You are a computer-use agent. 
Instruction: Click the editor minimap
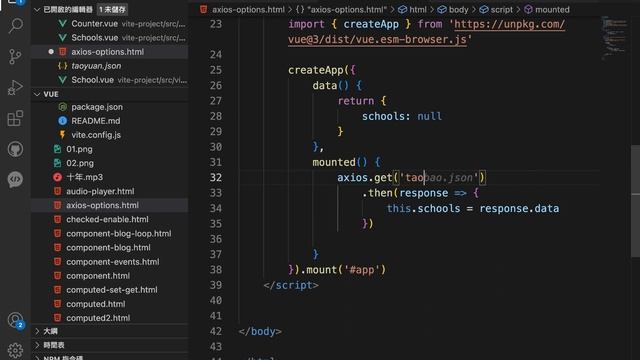(x=614, y=39)
